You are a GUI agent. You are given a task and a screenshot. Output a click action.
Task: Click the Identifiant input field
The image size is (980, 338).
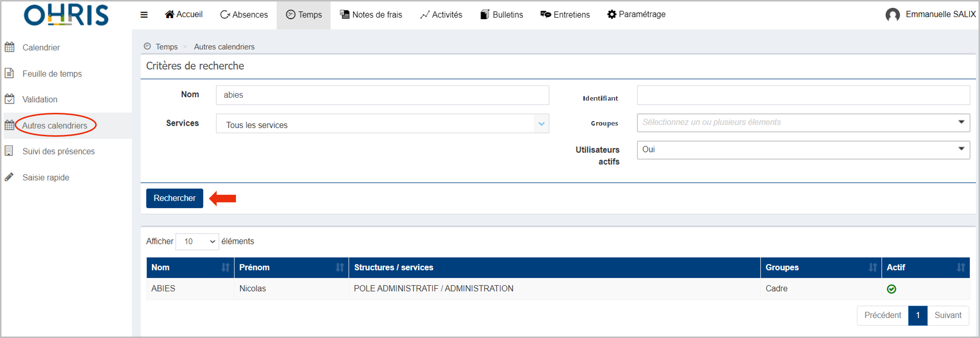(803, 95)
